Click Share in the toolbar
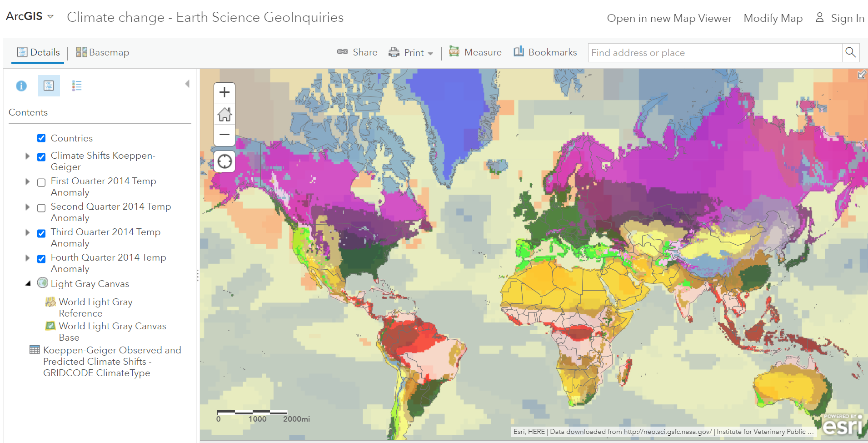The image size is (868, 443). coord(357,52)
